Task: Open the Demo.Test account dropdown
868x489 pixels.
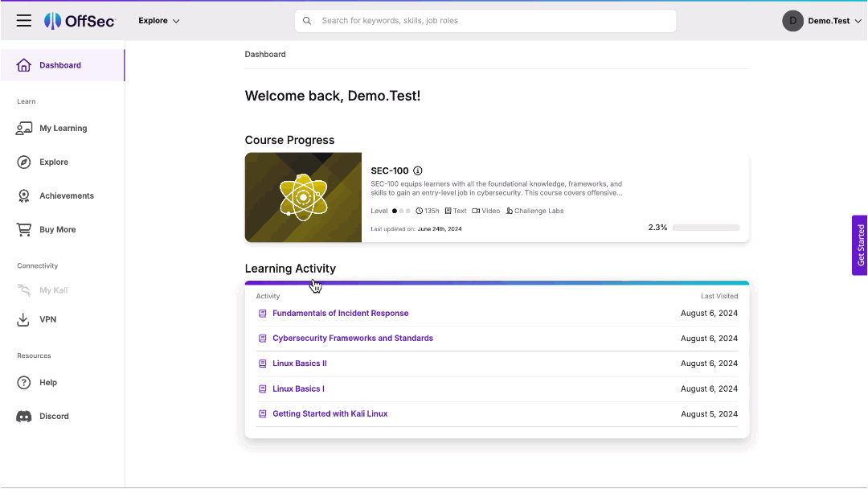Action: 822,21
